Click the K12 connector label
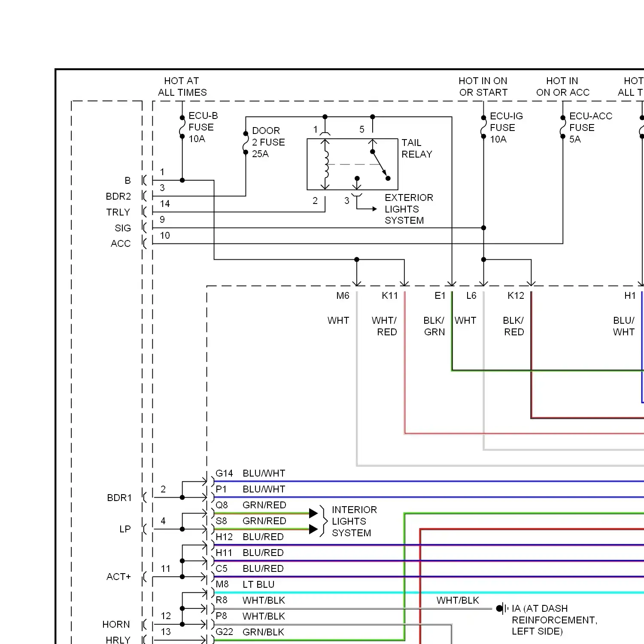This screenshot has width=644, height=644. 515,295
